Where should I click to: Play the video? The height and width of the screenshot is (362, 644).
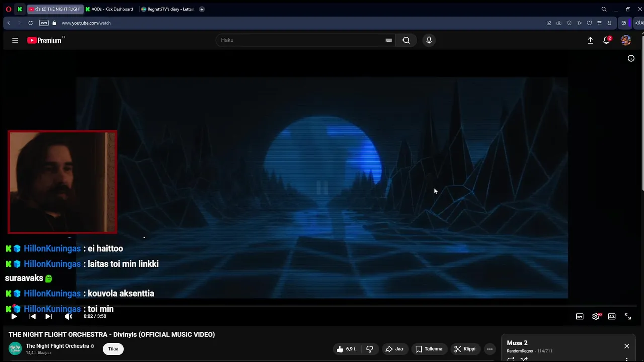pyautogui.click(x=14, y=316)
